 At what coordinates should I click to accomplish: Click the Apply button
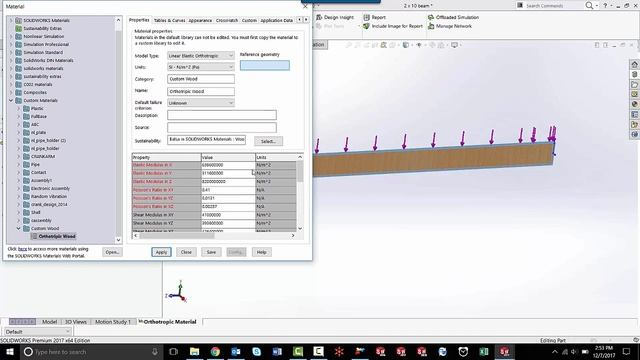pyautogui.click(x=161, y=252)
